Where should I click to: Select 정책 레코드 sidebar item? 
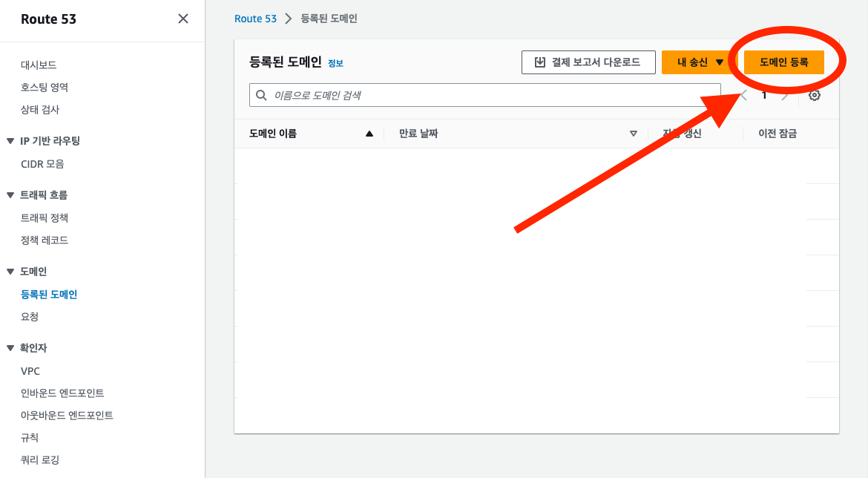45,240
